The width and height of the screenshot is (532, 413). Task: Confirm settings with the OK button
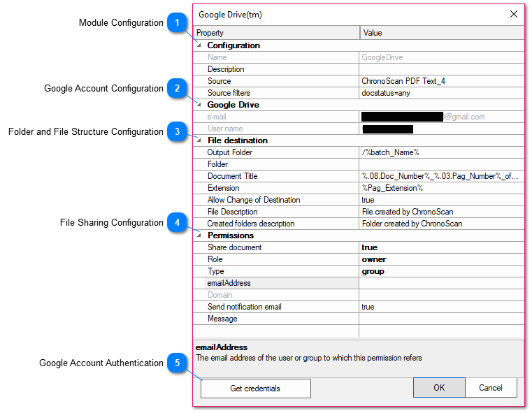click(439, 388)
